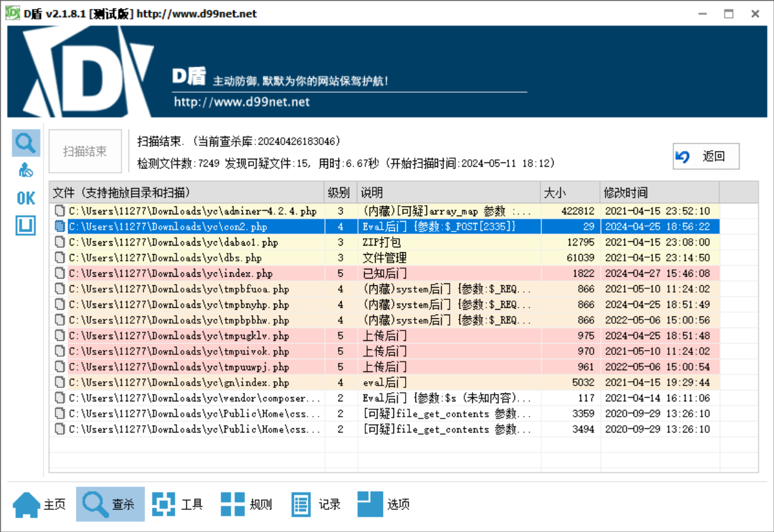Minimize the D盾 window
The width and height of the screenshot is (774, 532).
701,13
